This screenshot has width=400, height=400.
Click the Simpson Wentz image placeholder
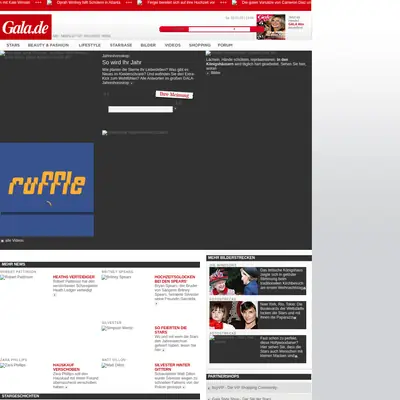click(x=117, y=328)
